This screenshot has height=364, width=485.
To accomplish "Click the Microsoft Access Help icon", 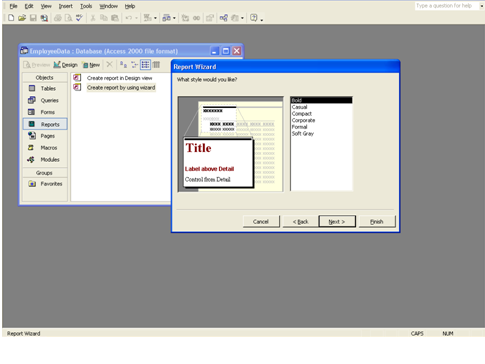I will click(x=254, y=18).
